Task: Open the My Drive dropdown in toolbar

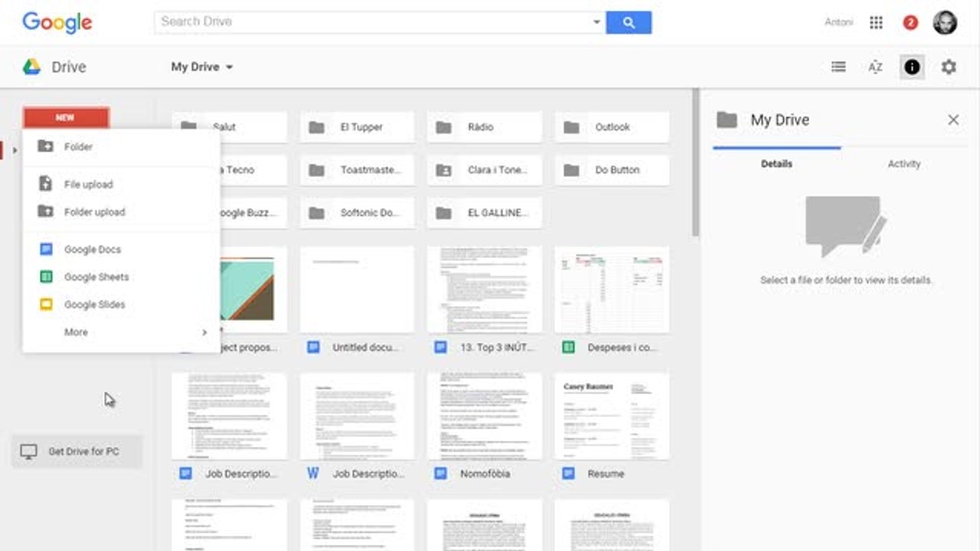Action: (x=202, y=67)
